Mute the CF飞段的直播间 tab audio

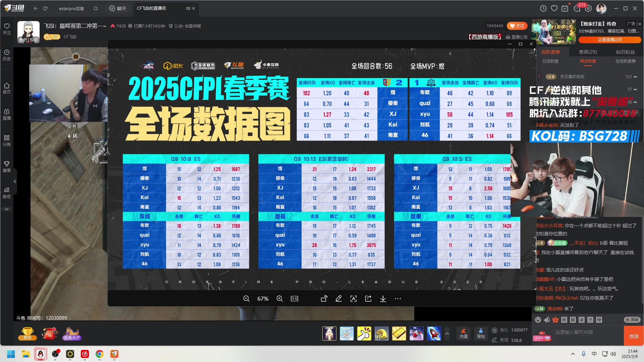[188, 8]
